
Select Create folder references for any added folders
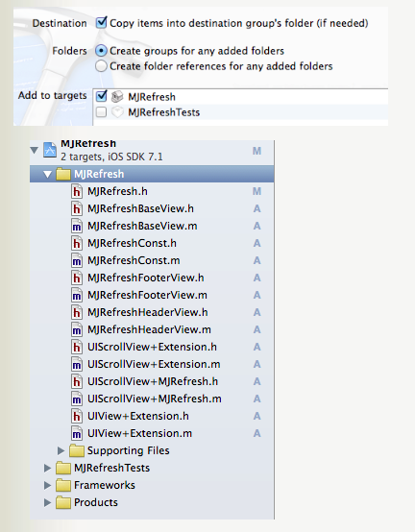pos(101,66)
